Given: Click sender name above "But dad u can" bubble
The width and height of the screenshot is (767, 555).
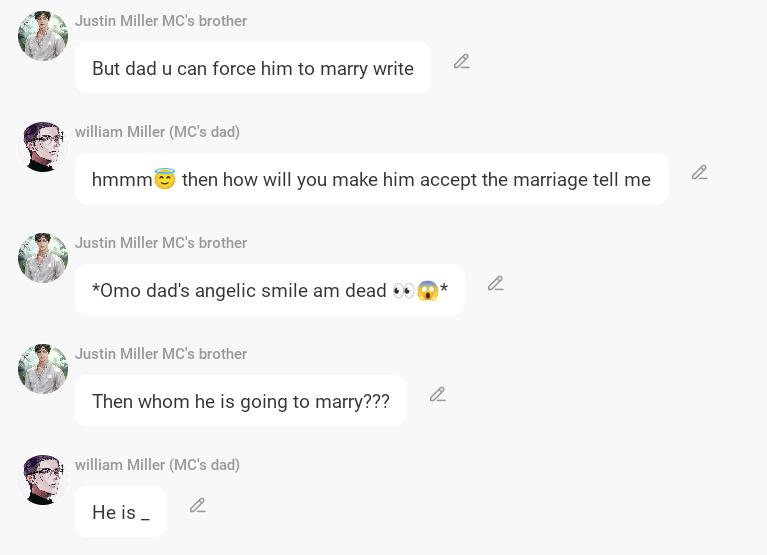Looking at the screenshot, I should [161, 21].
